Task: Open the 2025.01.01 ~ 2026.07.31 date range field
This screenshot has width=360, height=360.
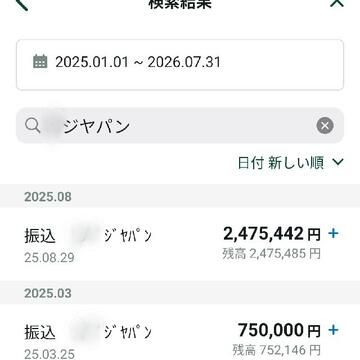Action: (180, 65)
